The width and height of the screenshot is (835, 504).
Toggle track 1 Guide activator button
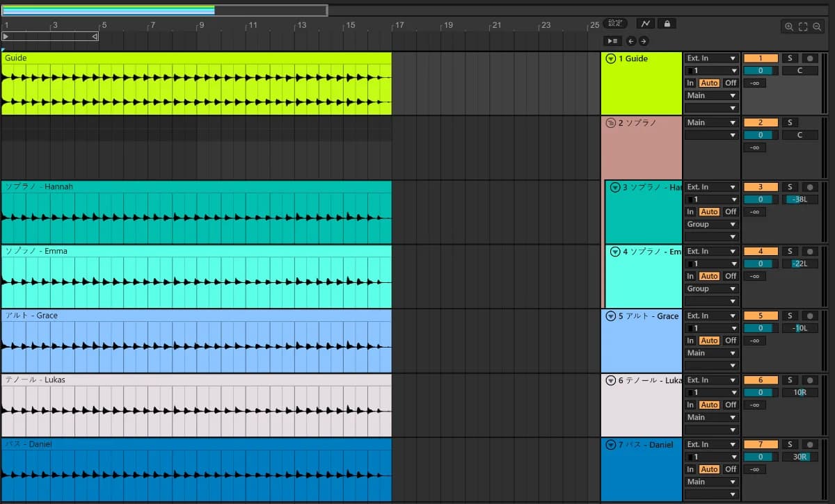[761, 58]
